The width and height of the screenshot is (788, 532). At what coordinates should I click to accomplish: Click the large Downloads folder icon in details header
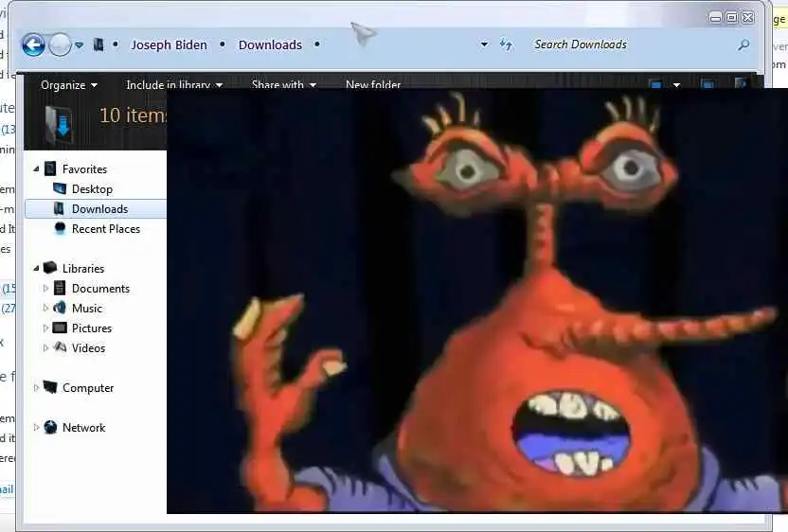click(x=59, y=125)
